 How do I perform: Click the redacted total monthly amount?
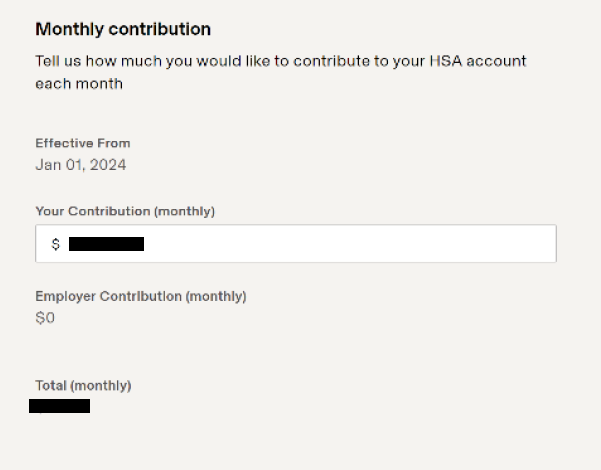pos(59,406)
